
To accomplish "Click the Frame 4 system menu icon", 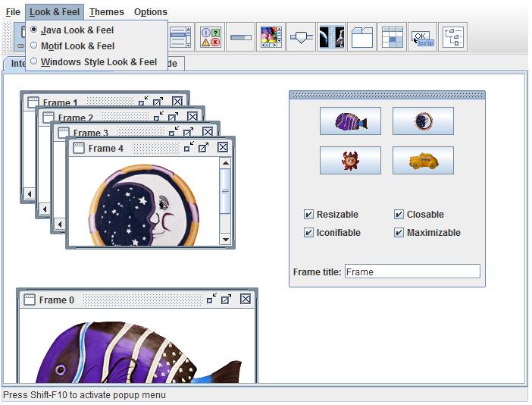I will tap(79, 148).
